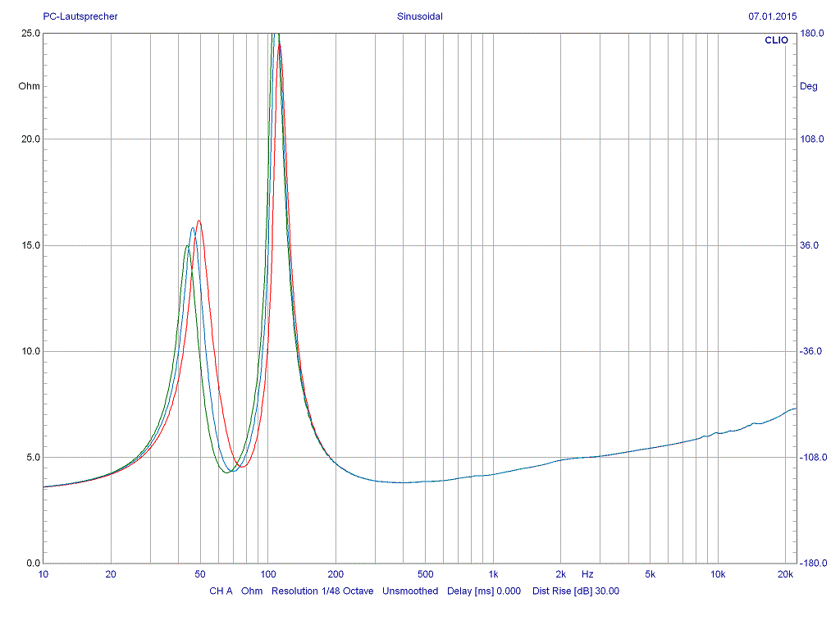
Task: Click the Hz label on frequency axis
Action: tap(587, 574)
